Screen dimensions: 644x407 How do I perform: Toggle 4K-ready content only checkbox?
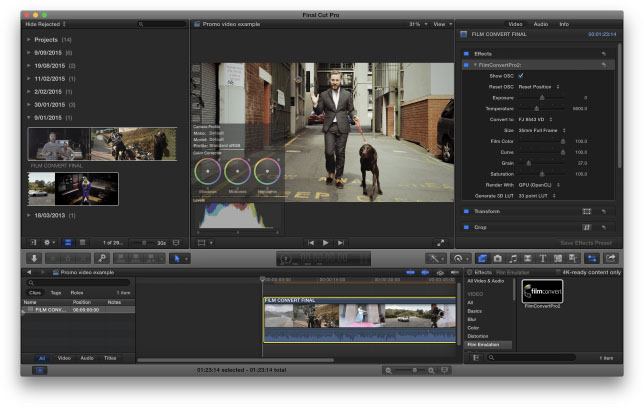click(x=558, y=272)
